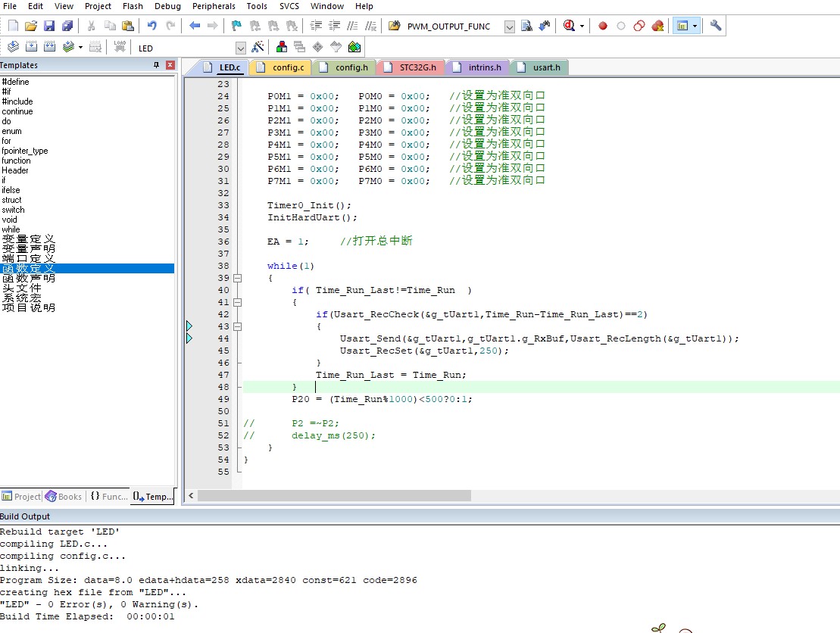Viewport: 840px width, 633px height.
Task: Select the 函数定义 template
Action: [87, 268]
